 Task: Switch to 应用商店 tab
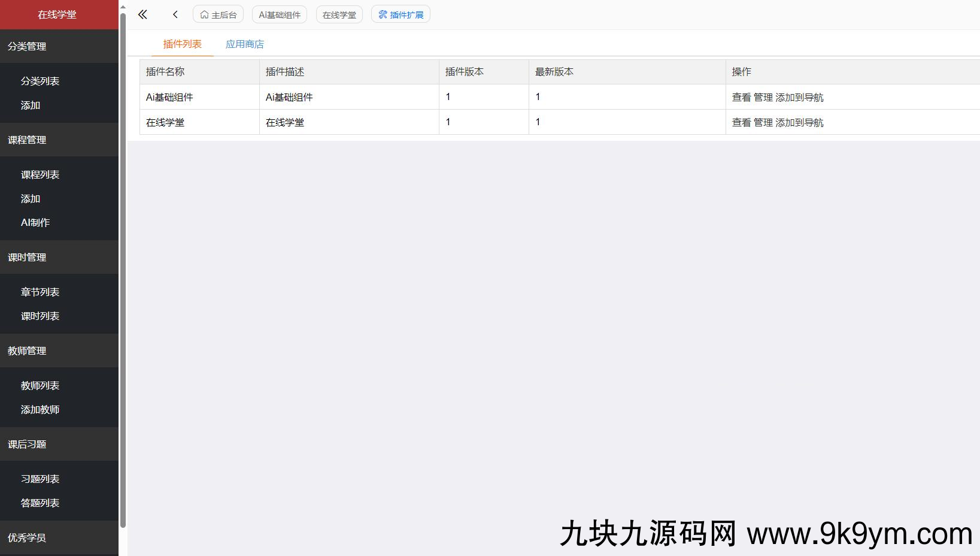[x=244, y=44]
